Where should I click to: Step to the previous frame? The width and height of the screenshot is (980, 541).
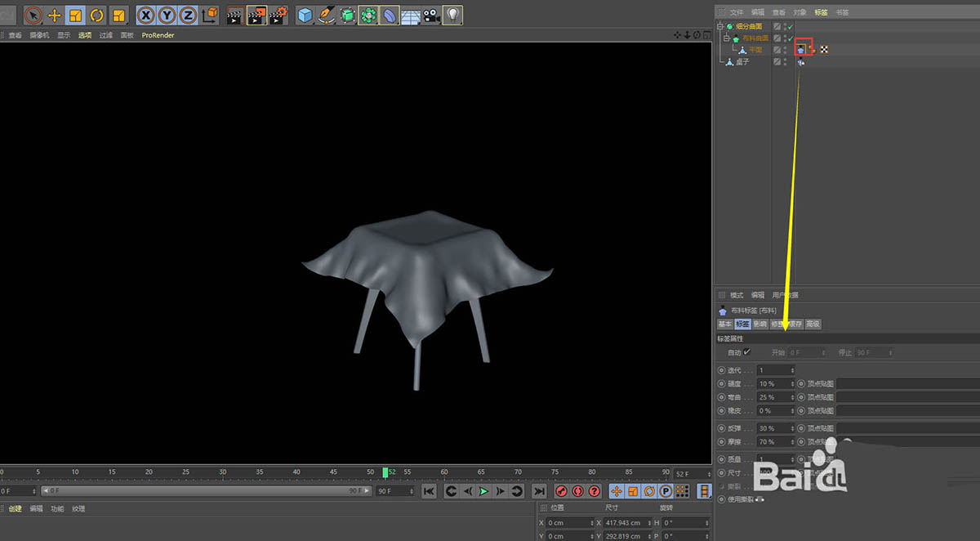tap(467, 491)
